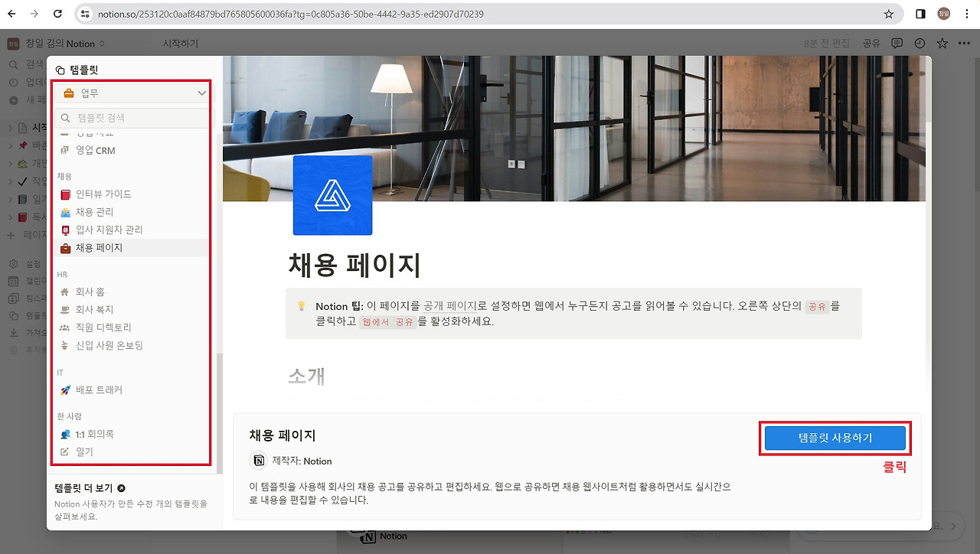The image size is (980, 554).
Task: Select the 배포 트래커 template
Action: click(x=133, y=390)
